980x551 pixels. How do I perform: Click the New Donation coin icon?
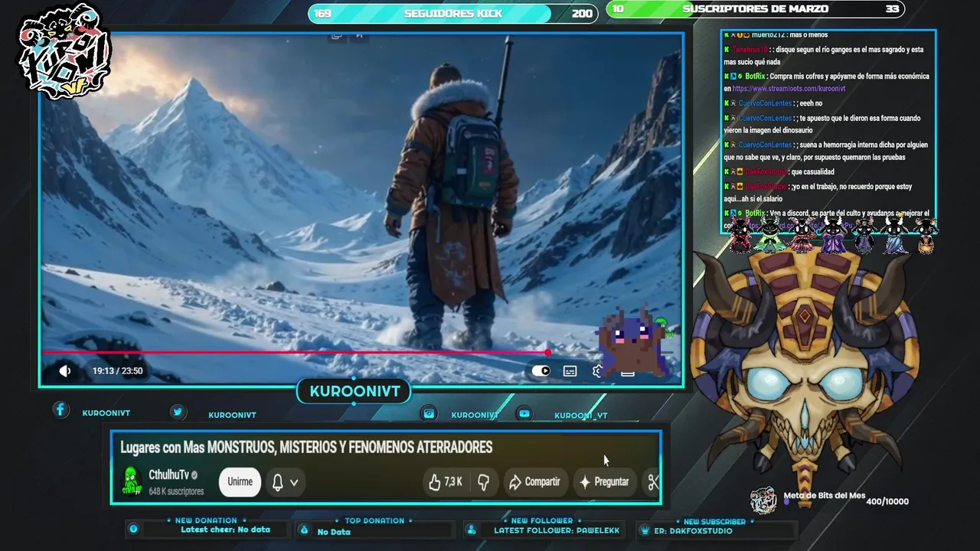pos(133,529)
